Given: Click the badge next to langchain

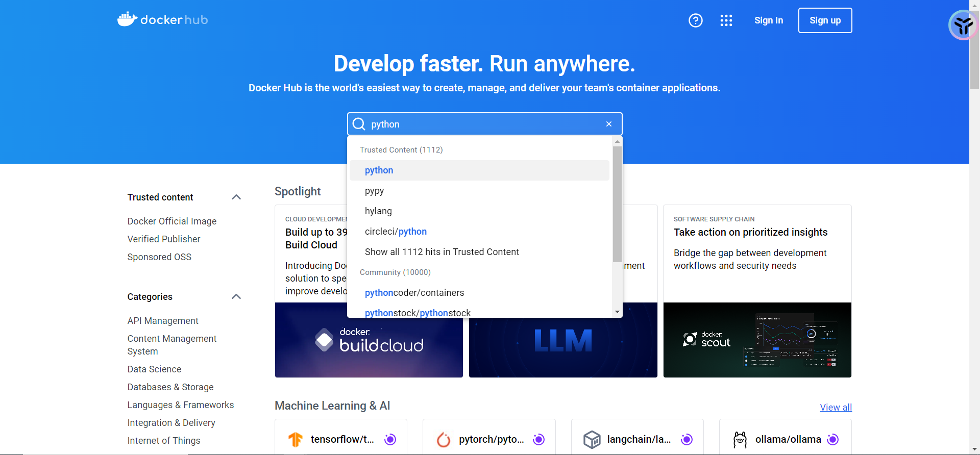Looking at the screenshot, I should [687, 439].
